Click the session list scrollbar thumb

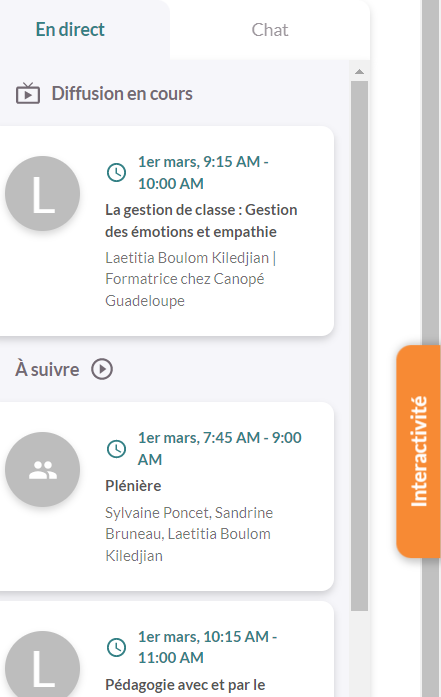(x=360, y=346)
